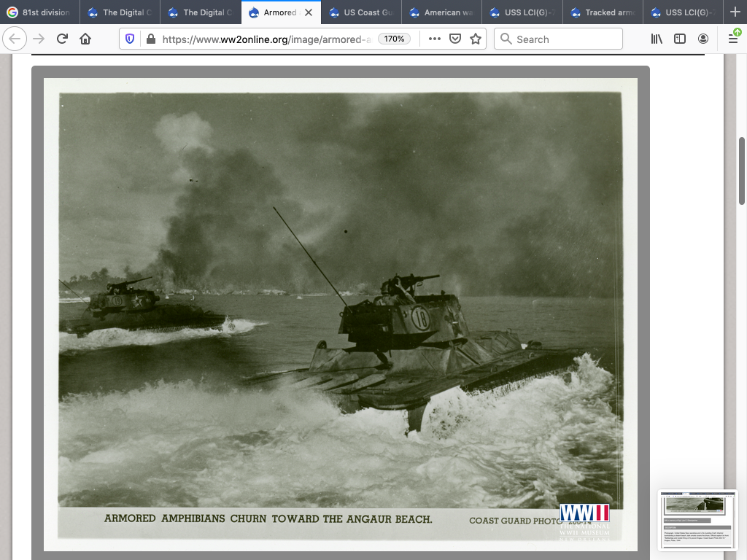The height and width of the screenshot is (560, 747).
Task: Reset the 170% zoom level badge
Action: 395,39
